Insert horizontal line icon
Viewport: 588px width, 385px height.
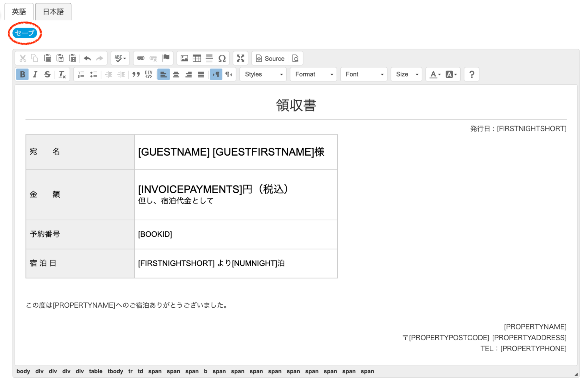click(209, 58)
